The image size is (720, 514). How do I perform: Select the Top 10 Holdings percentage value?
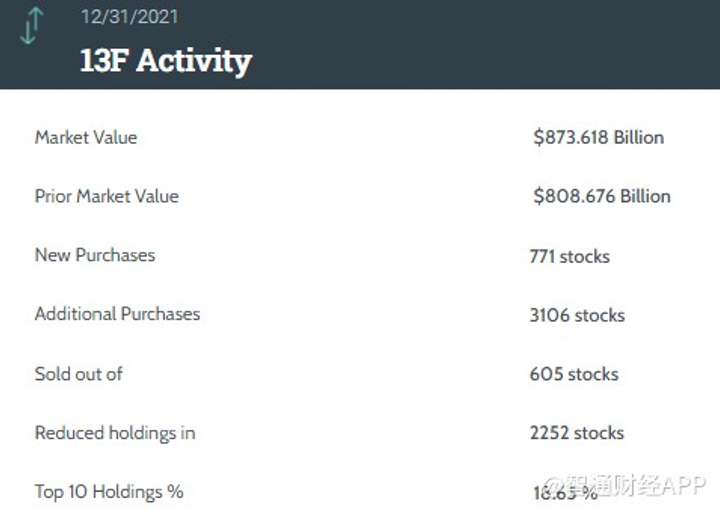point(565,492)
